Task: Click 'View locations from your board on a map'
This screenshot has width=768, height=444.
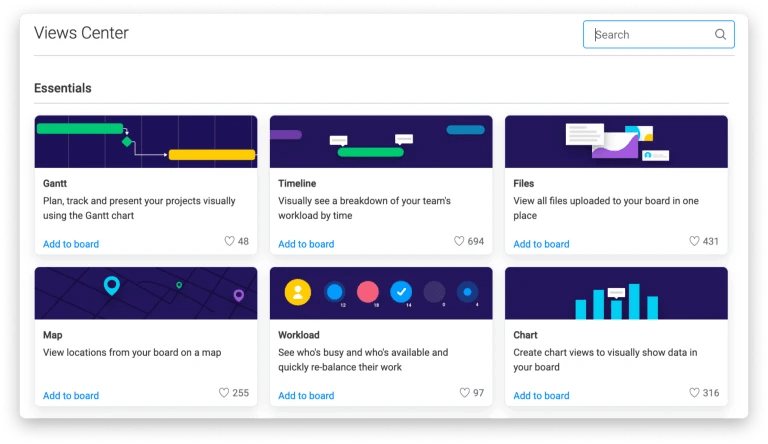Action: tap(132, 352)
